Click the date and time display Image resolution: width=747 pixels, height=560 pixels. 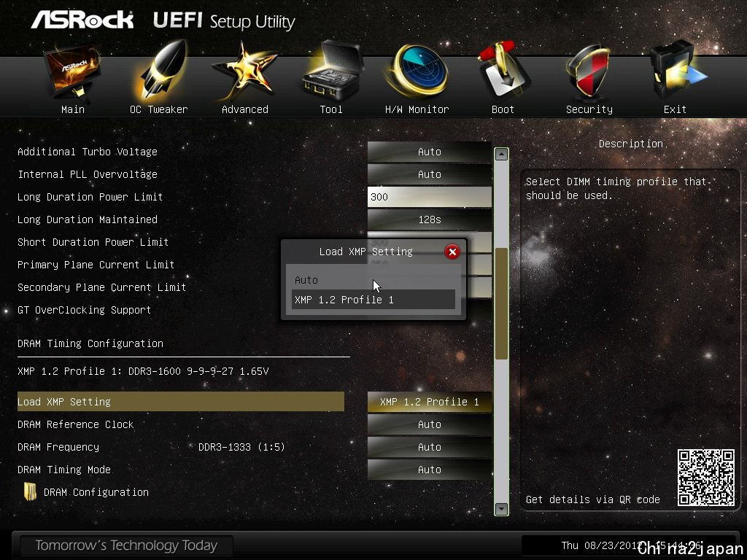(x=631, y=545)
